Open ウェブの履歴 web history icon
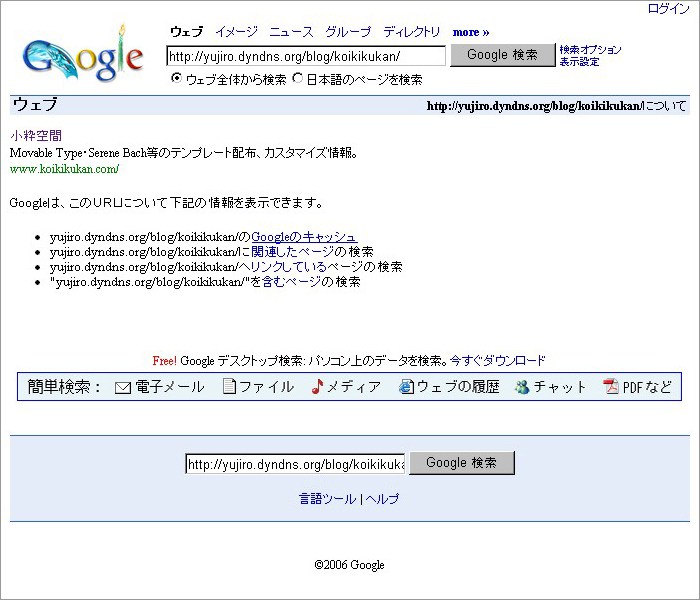This screenshot has width=700, height=600. tap(406, 387)
